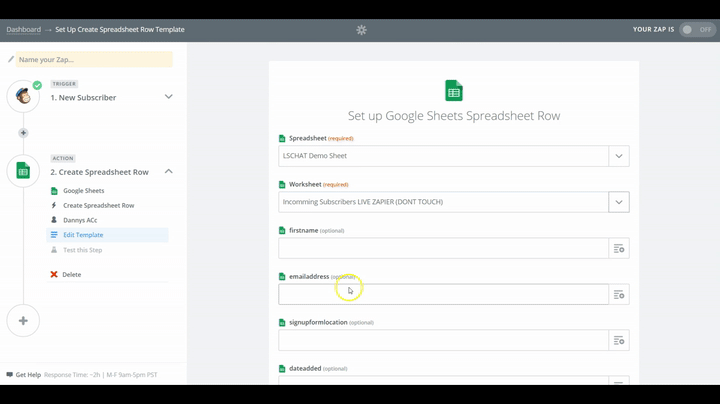Open the Worksheet dropdown arrow
The width and height of the screenshot is (720, 404).
pos(619,202)
